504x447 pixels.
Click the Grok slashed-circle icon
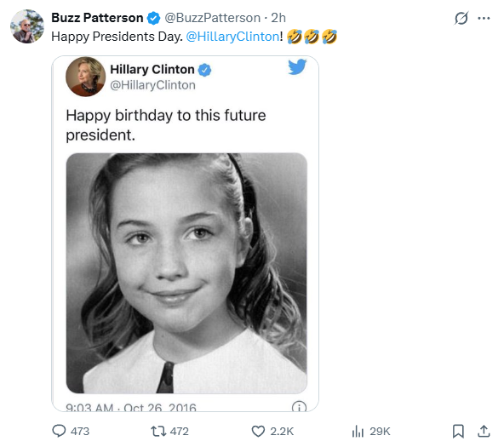[461, 18]
